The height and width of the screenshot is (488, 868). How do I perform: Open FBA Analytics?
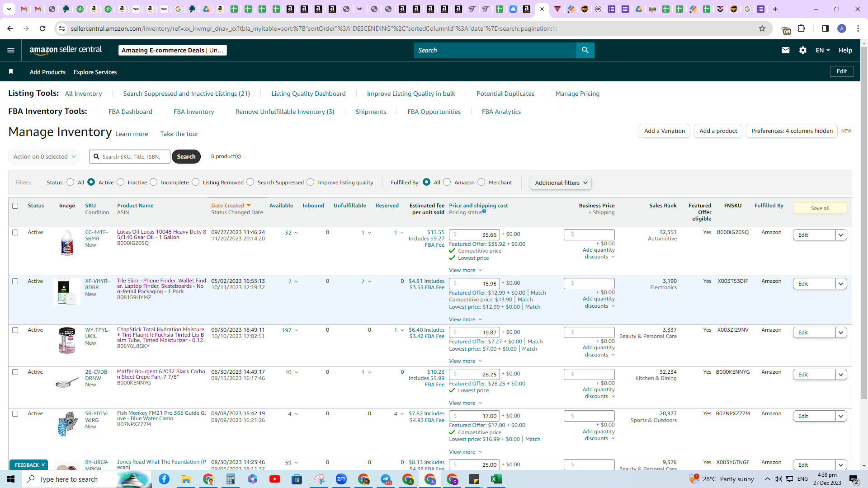pyautogui.click(x=501, y=112)
